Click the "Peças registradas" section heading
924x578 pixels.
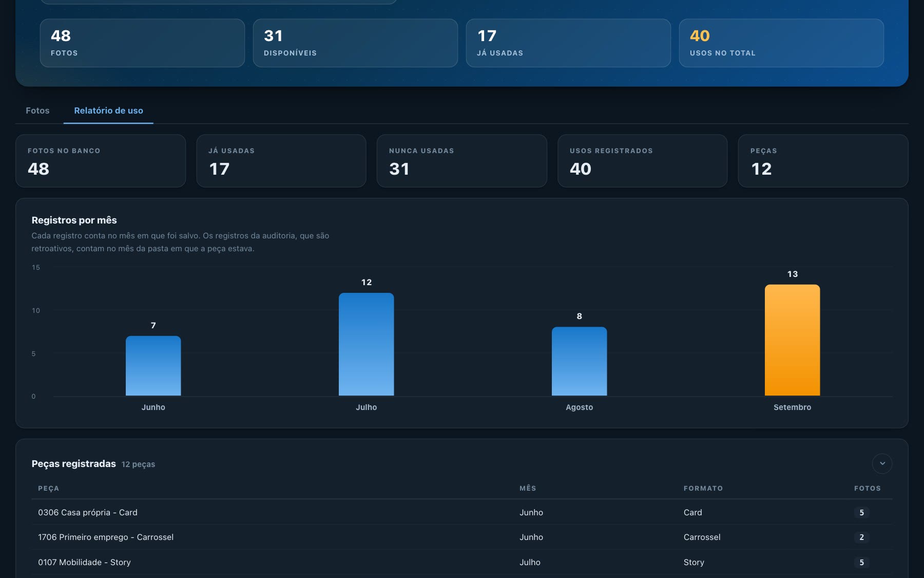[x=73, y=463]
